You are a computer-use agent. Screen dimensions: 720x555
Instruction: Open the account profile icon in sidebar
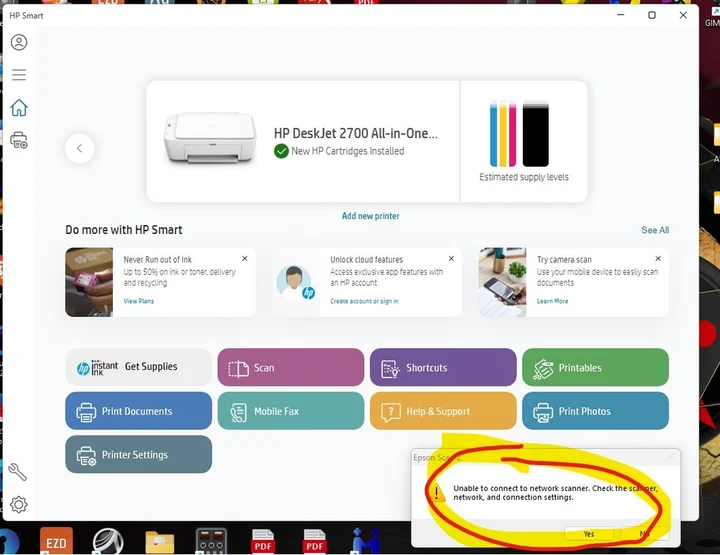pos(19,42)
